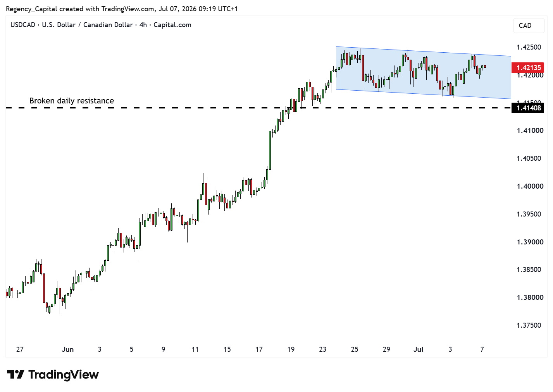This screenshot has width=553, height=392.
Task: Click the 1.39500 price axis label
Action: [x=529, y=214]
